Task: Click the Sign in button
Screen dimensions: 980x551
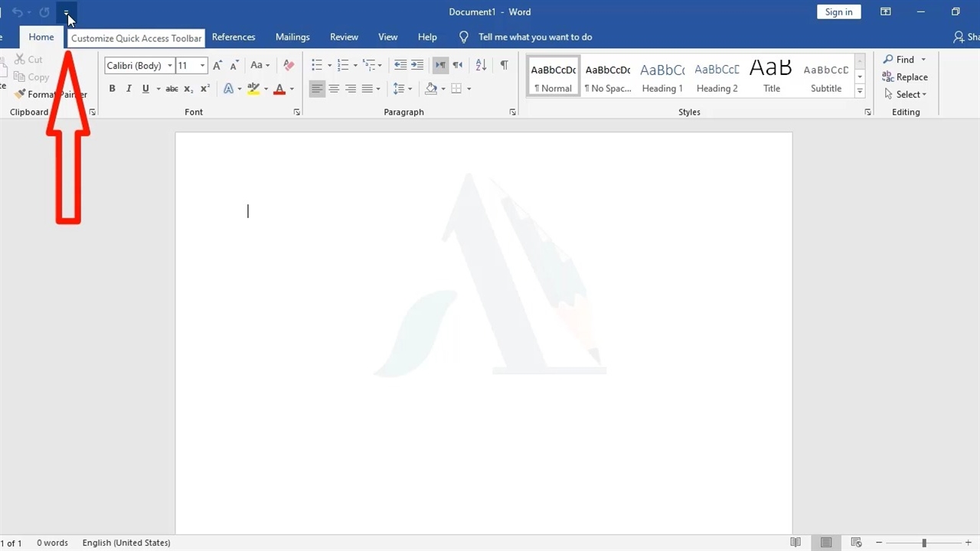Action: pyautogui.click(x=838, y=12)
